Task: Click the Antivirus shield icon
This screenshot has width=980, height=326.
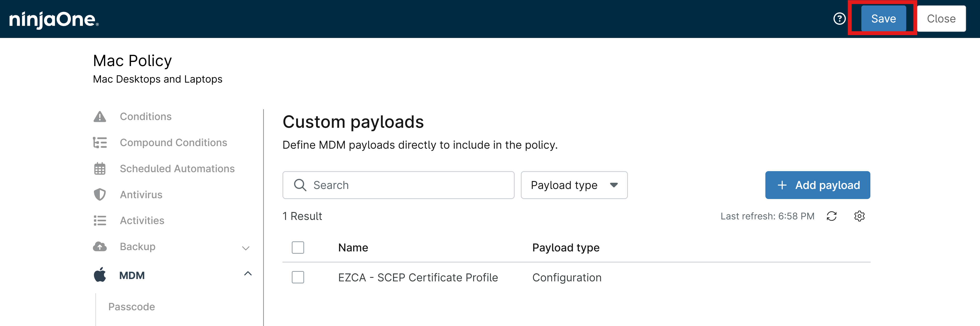Action: [100, 195]
